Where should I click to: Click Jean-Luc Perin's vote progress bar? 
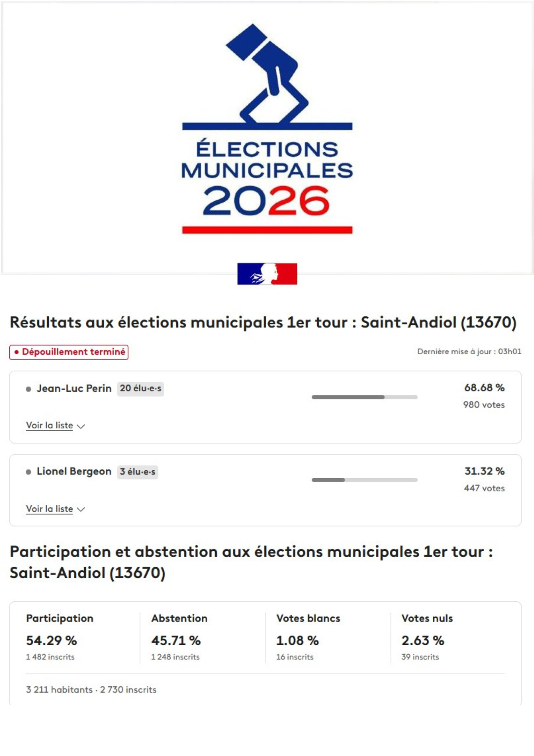(364, 397)
